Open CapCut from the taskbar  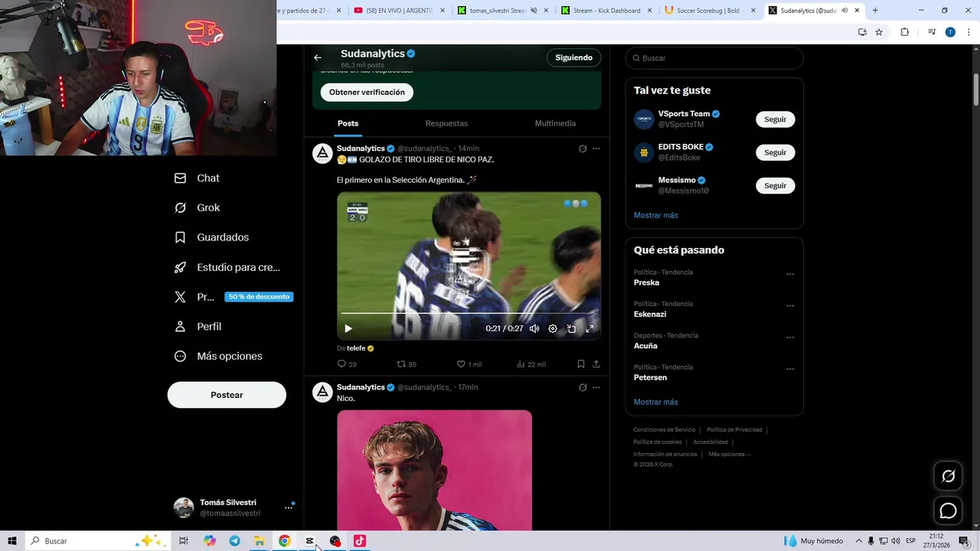tap(309, 541)
